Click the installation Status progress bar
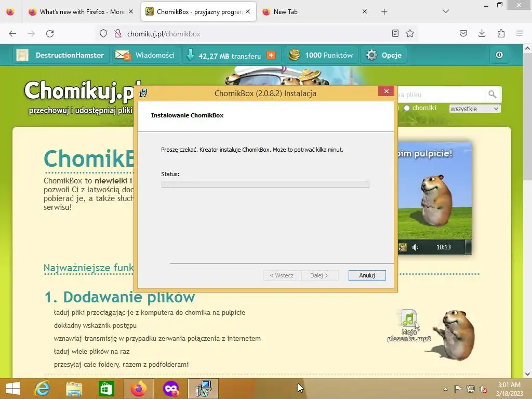Screen dimensions: 532x399 tap(265, 184)
